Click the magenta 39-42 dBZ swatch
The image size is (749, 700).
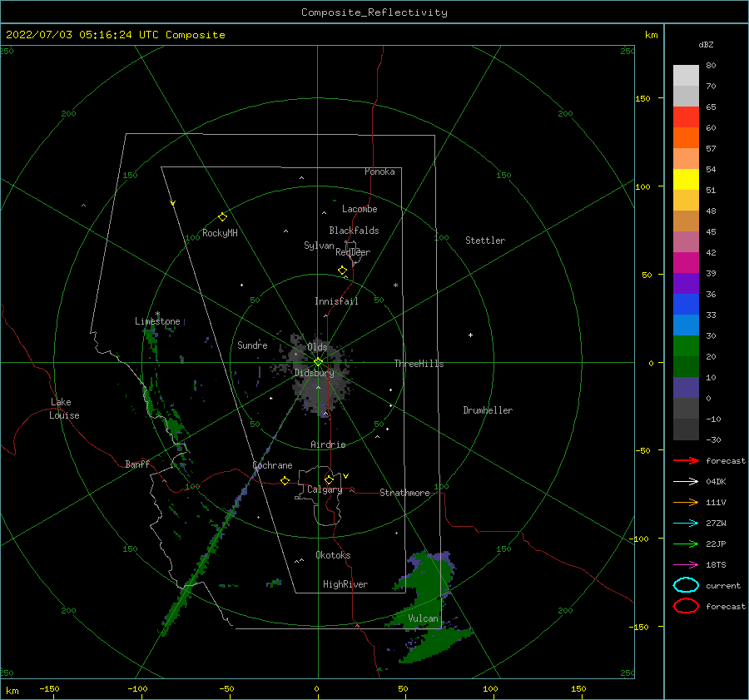[x=686, y=262]
